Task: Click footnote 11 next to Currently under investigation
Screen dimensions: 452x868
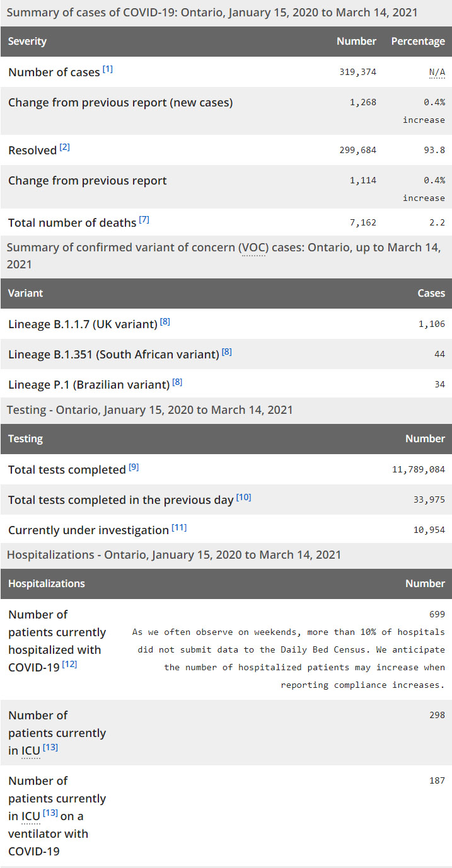Action: pyautogui.click(x=179, y=527)
